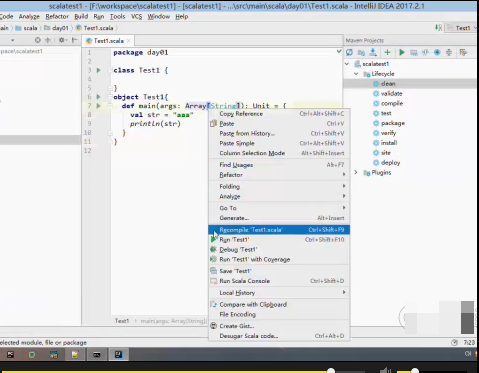Choose Recompile 'Test1.scala' in context menu
The width and height of the screenshot is (479, 373).
[279, 230]
